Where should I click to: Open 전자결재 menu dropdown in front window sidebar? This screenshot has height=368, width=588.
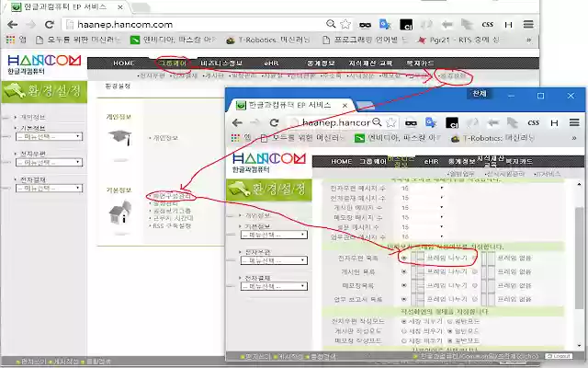pyautogui.click(x=274, y=286)
